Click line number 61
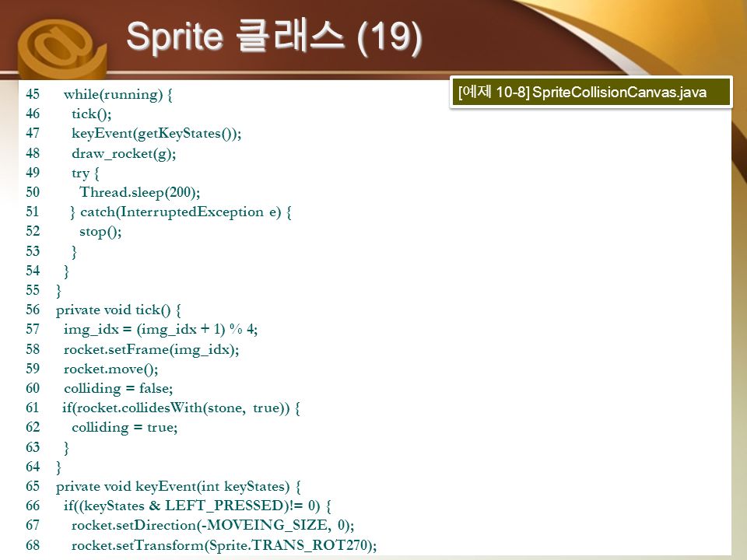747x560 pixels. coord(33,408)
